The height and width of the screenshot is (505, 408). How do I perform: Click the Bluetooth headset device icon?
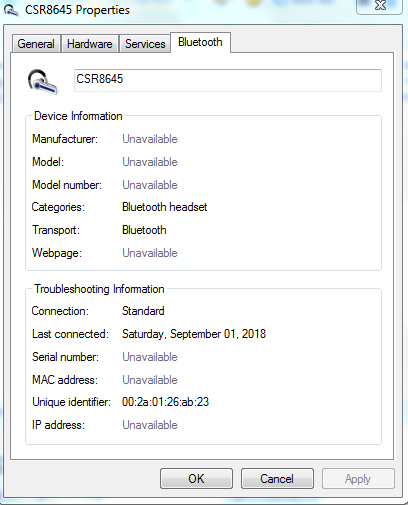click(43, 82)
